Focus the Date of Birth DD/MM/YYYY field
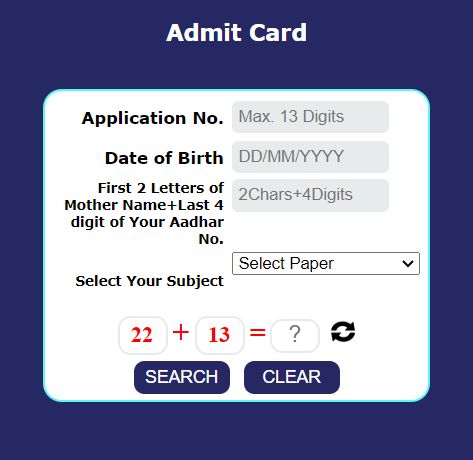Screen dimensions: 473x460 [x=310, y=157]
